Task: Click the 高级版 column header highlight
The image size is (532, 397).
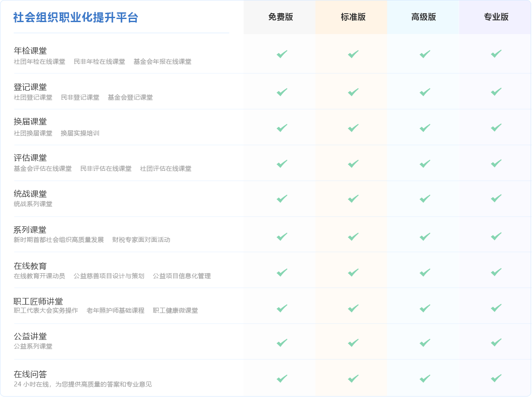Action: click(x=424, y=17)
